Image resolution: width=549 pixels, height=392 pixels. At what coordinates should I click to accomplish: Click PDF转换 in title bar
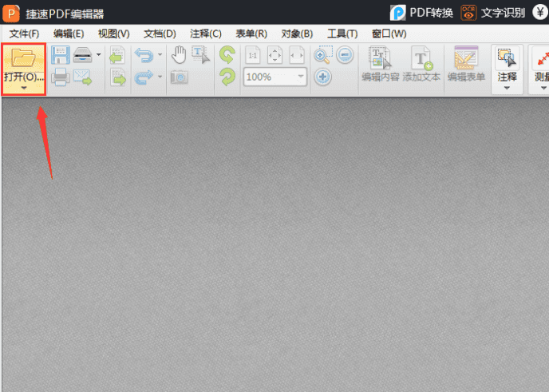(x=422, y=13)
